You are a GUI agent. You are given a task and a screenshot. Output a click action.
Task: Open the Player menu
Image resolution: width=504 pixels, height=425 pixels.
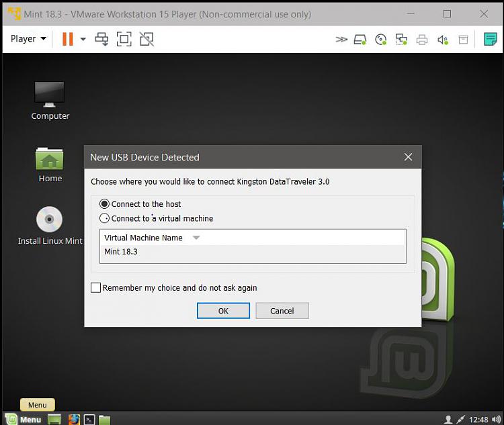[x=28, y=39]
